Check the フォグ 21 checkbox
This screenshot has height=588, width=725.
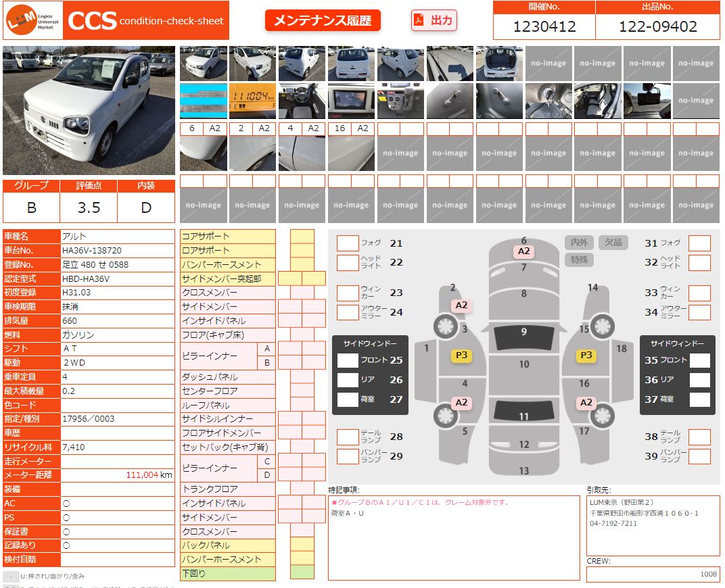[x=348, y=243]
